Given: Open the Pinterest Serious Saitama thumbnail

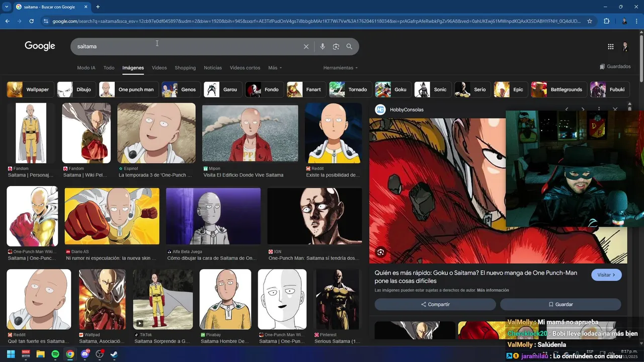Looking at the screenshot, I should 337,299.
